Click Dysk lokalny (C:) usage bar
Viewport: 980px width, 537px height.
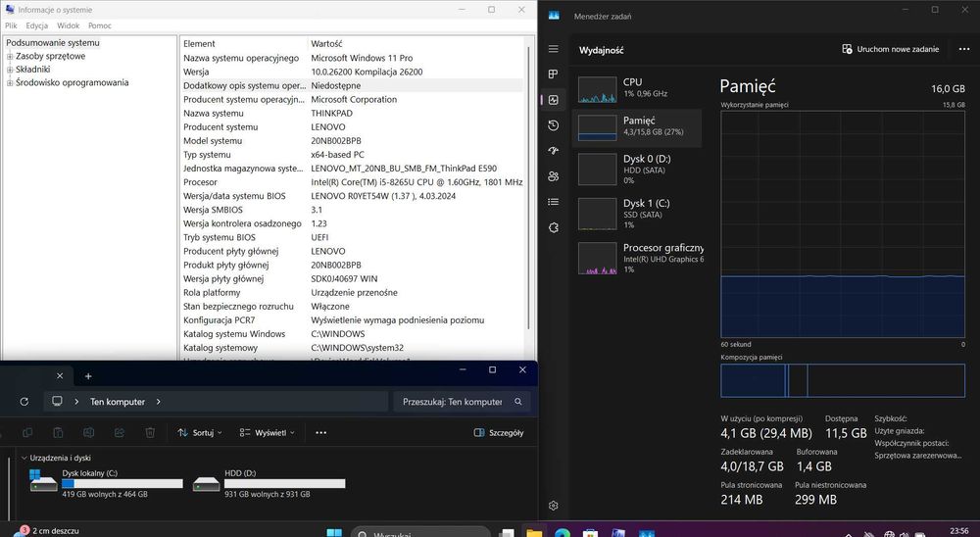click(x=122, y=483)
